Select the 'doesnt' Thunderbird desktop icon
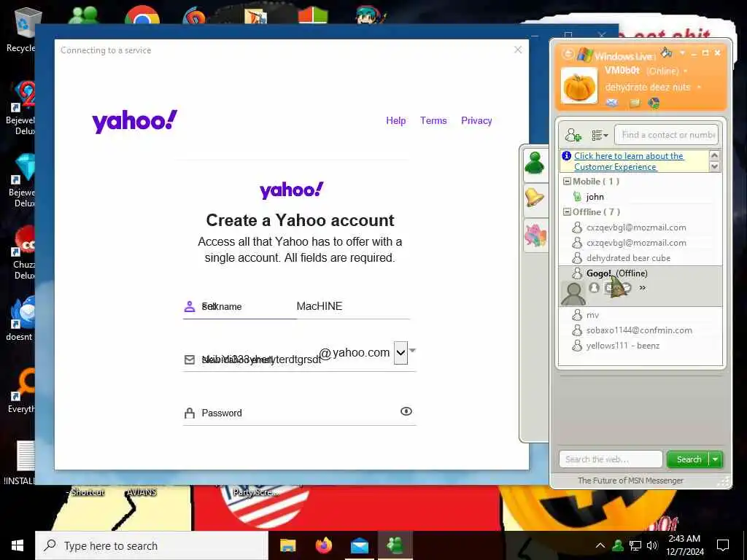The width and height of the screenshot is (747, 560). click(x=21, y=319)
